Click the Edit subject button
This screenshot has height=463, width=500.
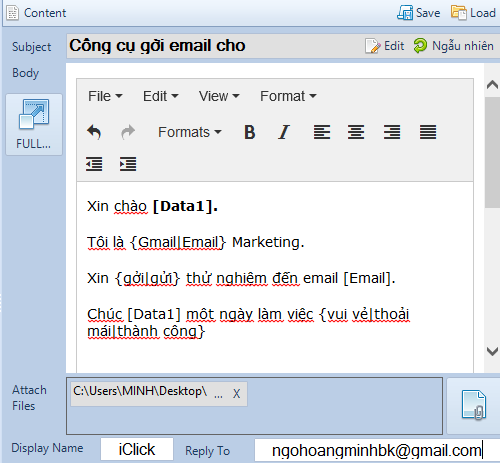(385, 46)
